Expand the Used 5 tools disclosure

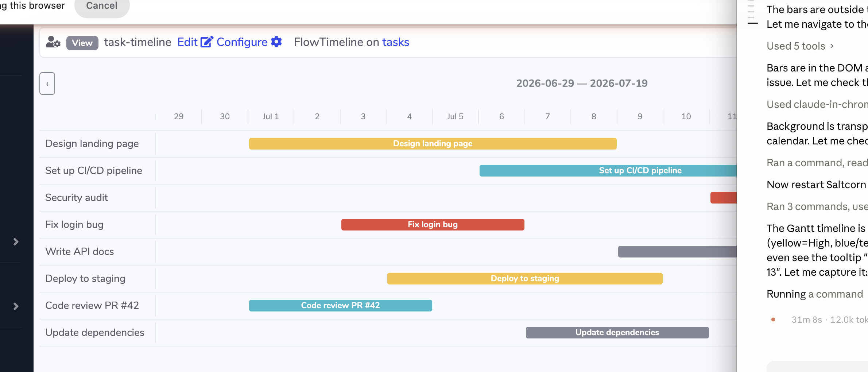click(x=800, y=46)
